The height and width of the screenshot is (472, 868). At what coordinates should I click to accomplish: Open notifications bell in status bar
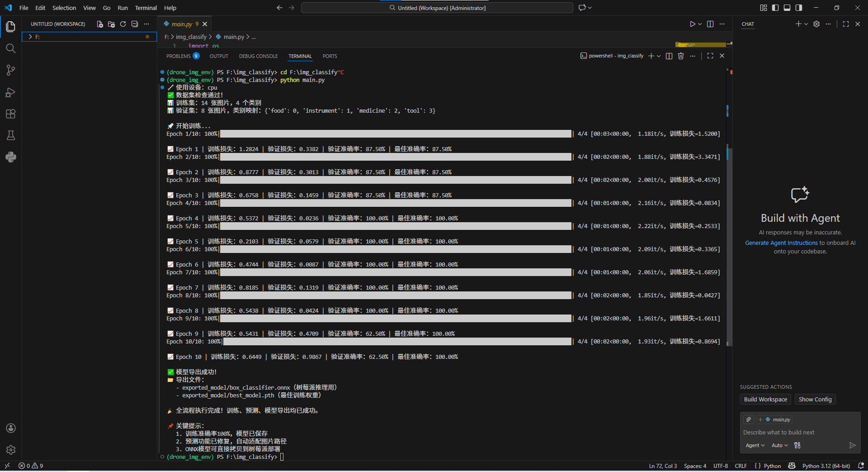click(x=861, y=466)
